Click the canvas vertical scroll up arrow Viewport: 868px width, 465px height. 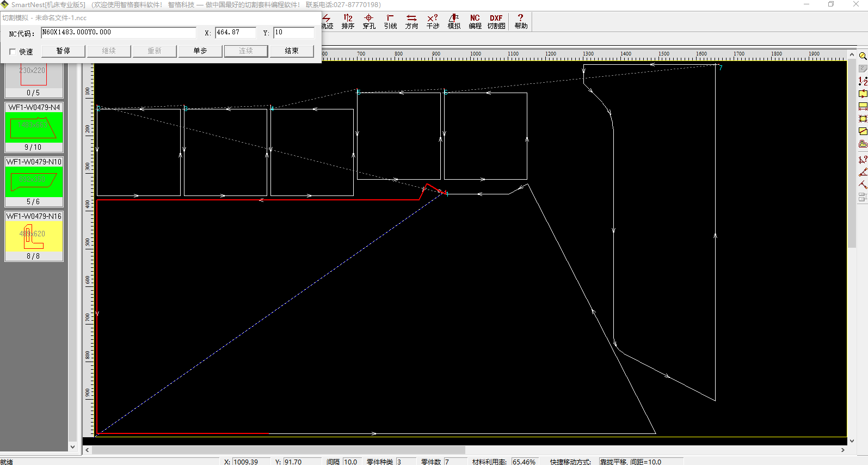click(x=852, y=54)
